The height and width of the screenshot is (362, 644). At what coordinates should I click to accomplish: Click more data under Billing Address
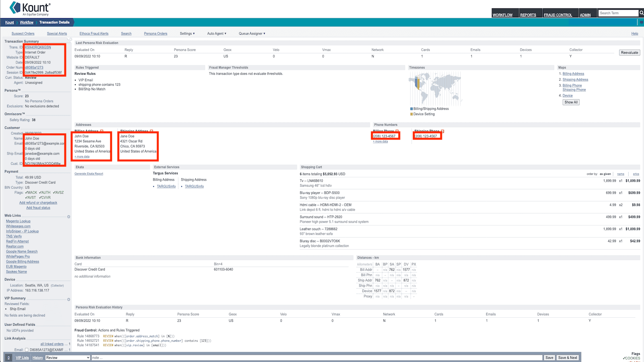[x=83, y=156]
